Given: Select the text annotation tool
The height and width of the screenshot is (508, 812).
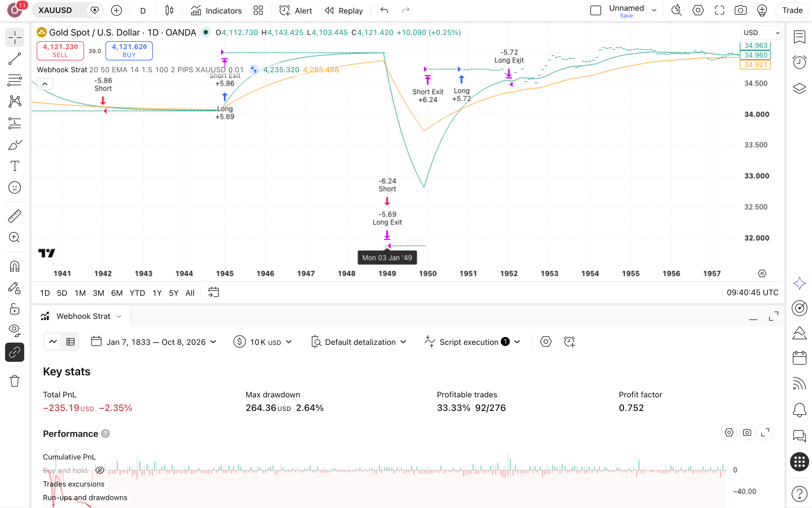Looking at the screenshot, I should pyautogui.click(x=14, y=166).
